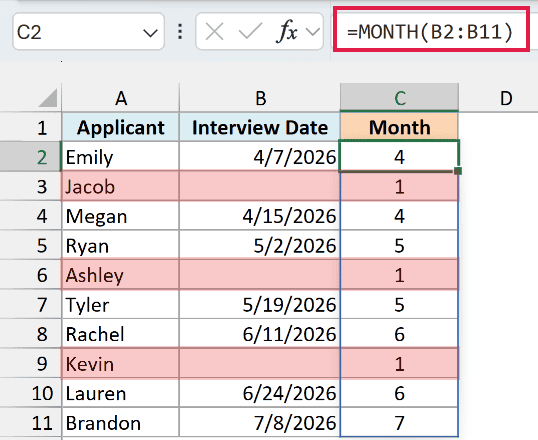Select row 3 header
This screenshot has height=440, width=538.
click(x=31, y=186)
